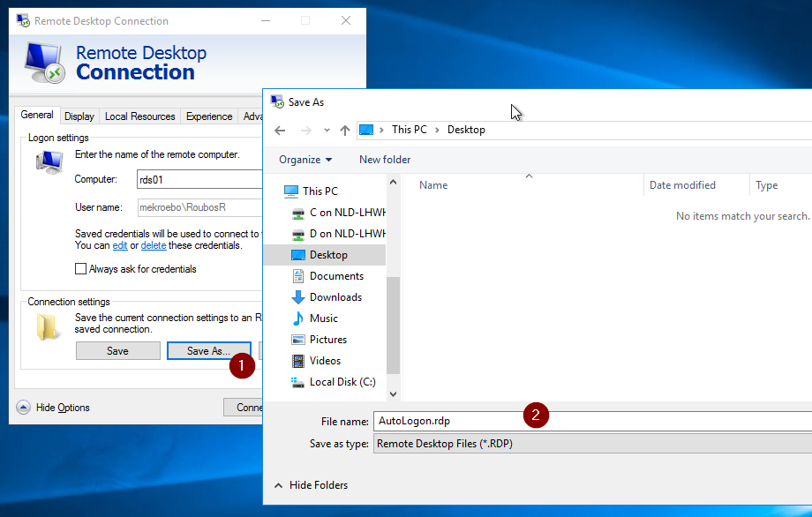Viewport: 812px width, 517px height.
Task: Open Documents in the sidebar
Action: (x=338, y=275)
